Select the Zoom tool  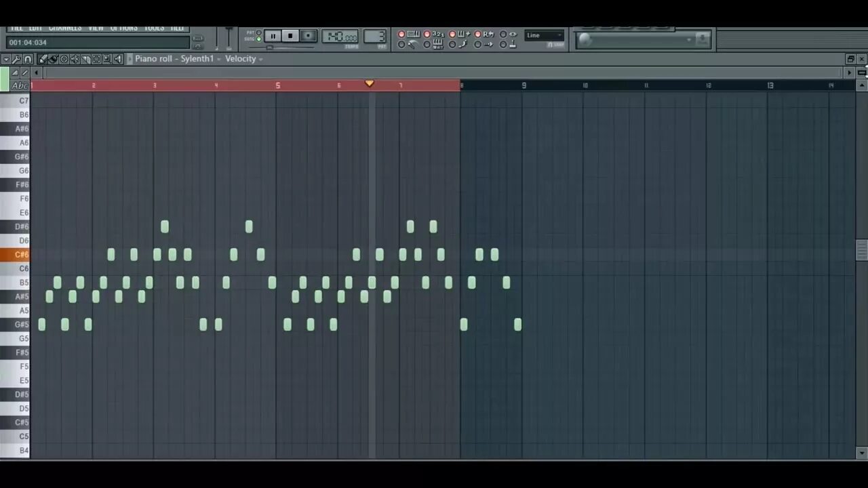pyautogui.click(x=107, y=59)
